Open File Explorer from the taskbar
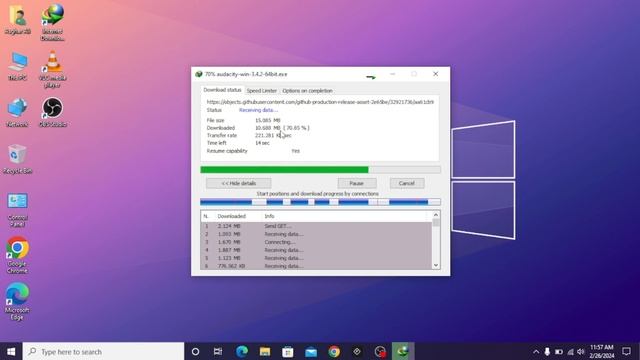 coord(265,351)
